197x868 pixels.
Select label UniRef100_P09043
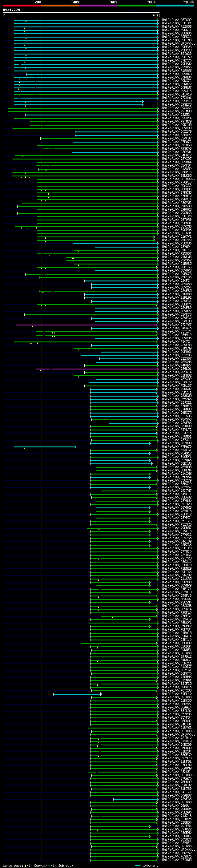[177, 74]
